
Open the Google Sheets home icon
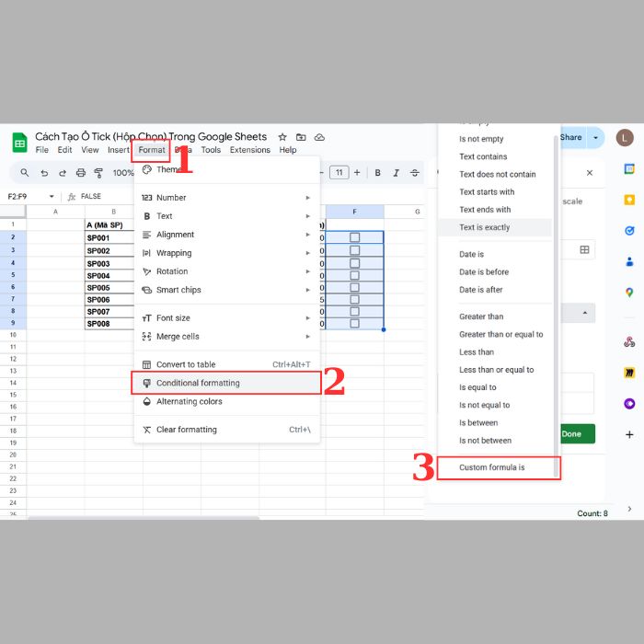[19, 142]
